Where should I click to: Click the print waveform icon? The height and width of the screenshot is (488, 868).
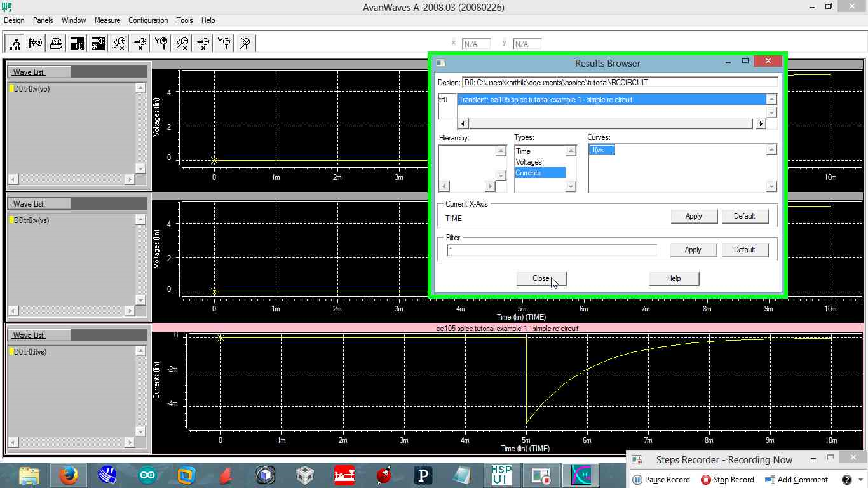56,43
